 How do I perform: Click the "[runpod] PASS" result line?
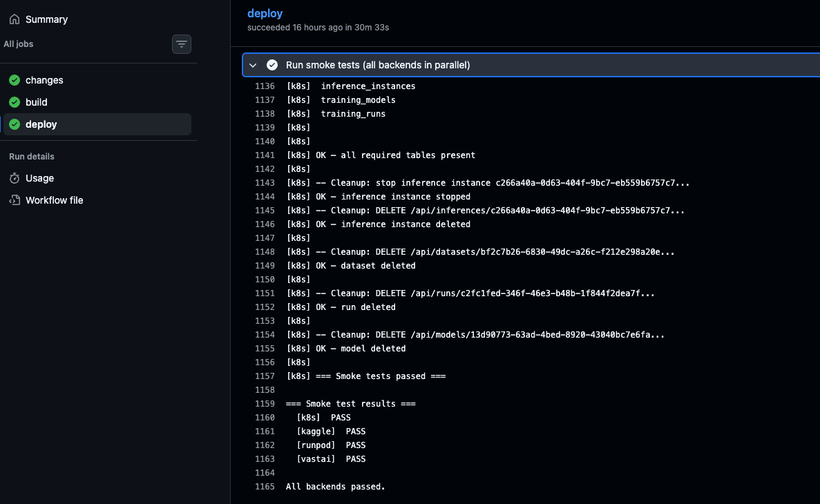coord(331,445)
